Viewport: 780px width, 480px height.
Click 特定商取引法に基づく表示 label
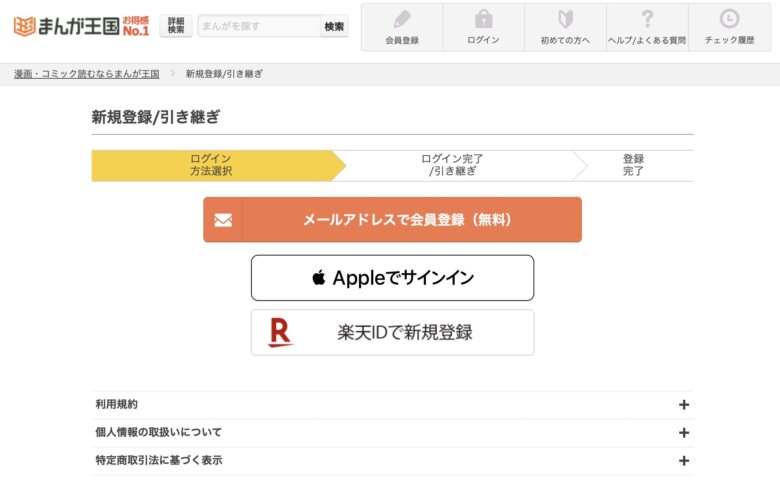coord(159,460)
